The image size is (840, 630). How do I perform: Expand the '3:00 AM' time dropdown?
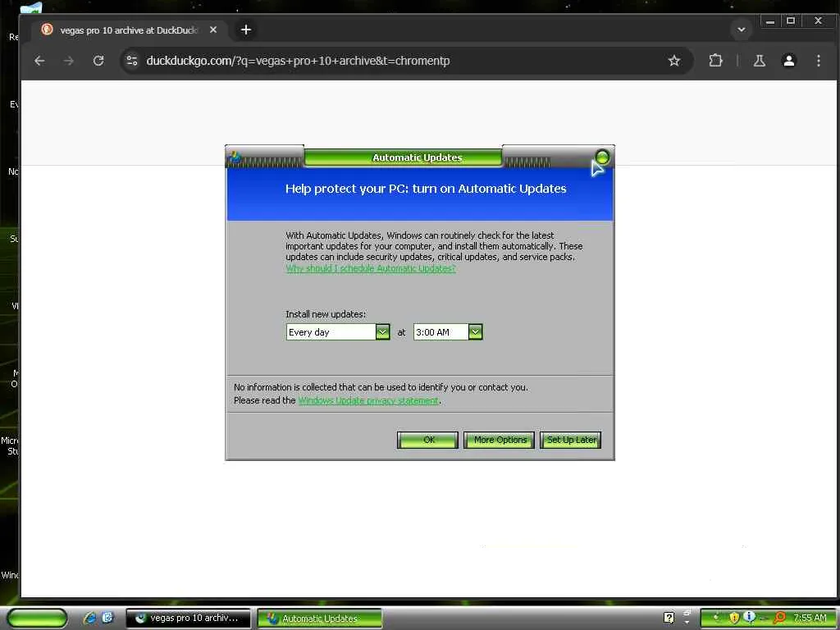[x=475, y=332]
